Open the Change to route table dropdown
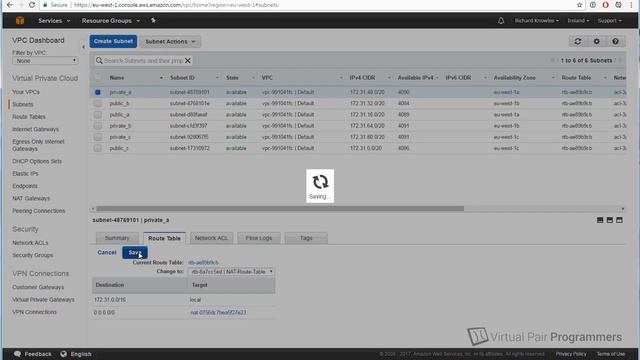The image size is (640, 360). click(231, 271)
